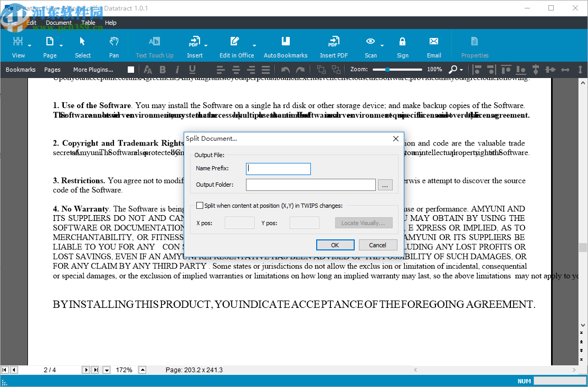Click the Undo arrow icon

[285, 69]
